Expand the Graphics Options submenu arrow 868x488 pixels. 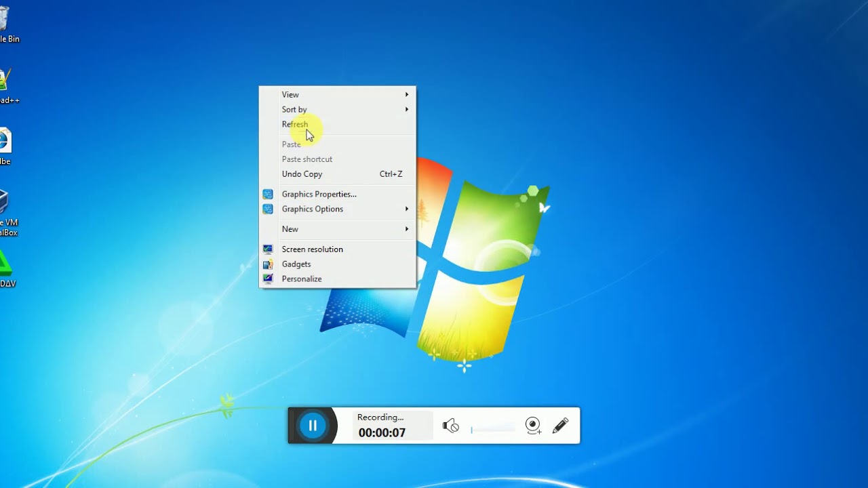(x=407, y=209)
